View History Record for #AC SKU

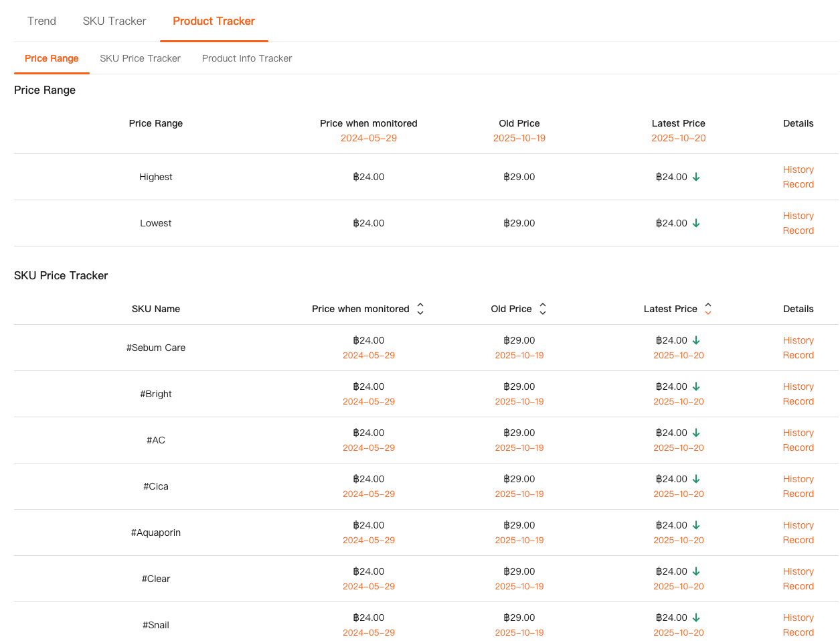pos(798,440)
